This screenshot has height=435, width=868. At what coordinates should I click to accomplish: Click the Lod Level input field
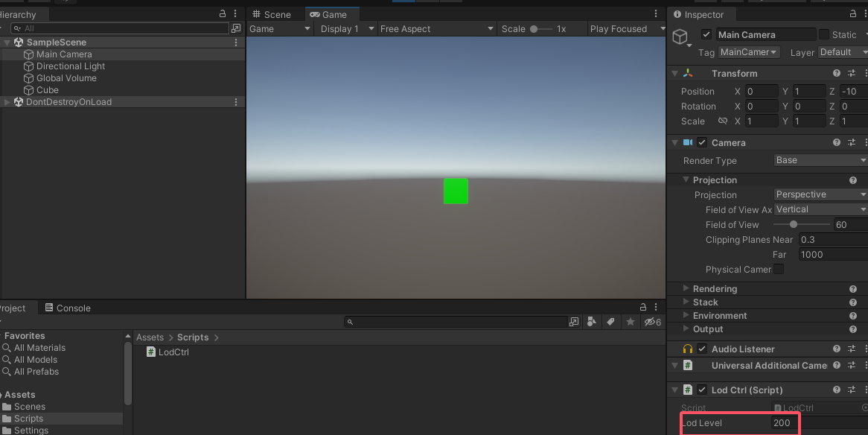click(x=782, y=423)
